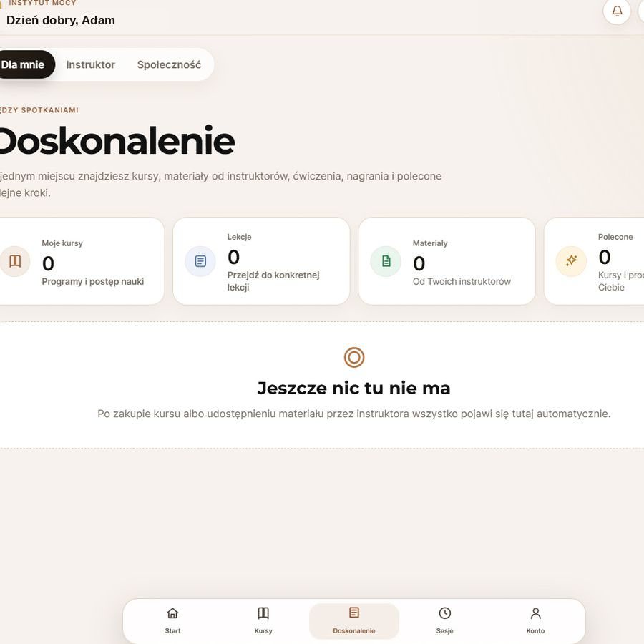This screenshot has height=644, width=644.
Task: Open the Moje kursy card
Action: pos(82,261)
